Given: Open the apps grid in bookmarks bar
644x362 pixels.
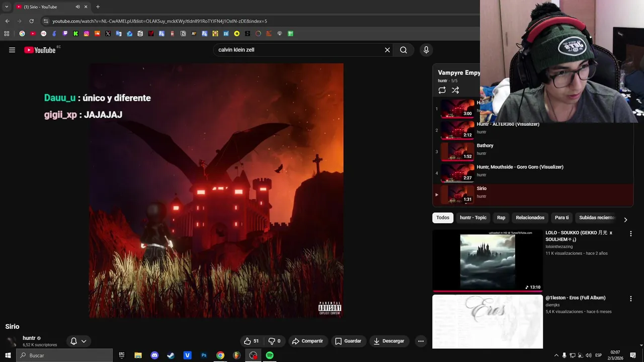Looking at the screenshot, I should (7, 34).
